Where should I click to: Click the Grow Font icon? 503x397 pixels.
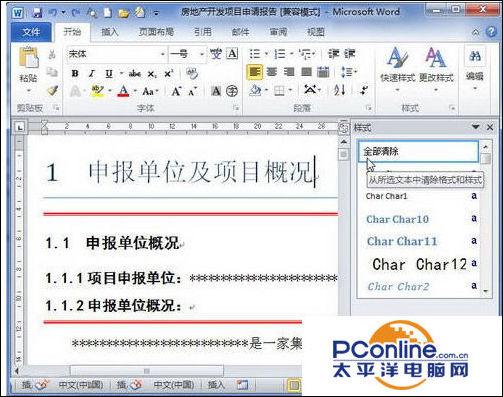pyautogui.click(x=176, y=91)
